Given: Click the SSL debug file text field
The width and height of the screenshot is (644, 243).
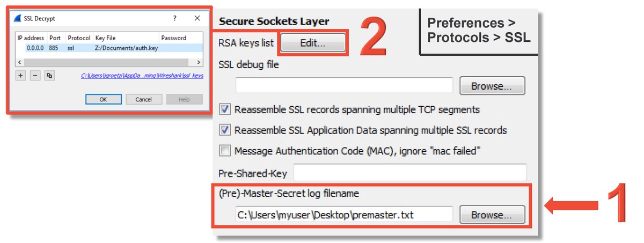Looking at the screenshot, I should tap(345, 86).
